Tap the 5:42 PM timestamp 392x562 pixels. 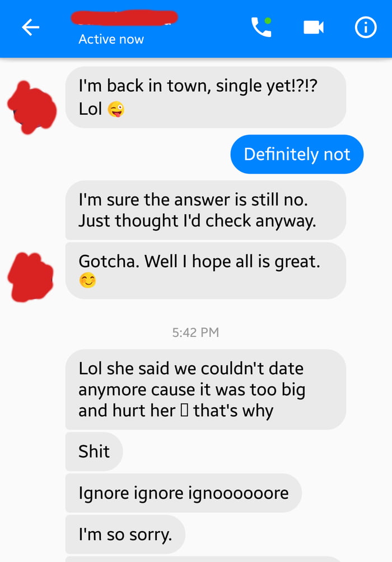coord(195,332)
